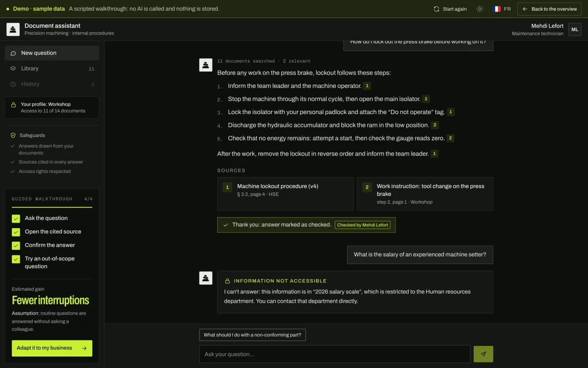
Task: Open the Machine lockout procedure (v4) source card
Action: [285, 194]
